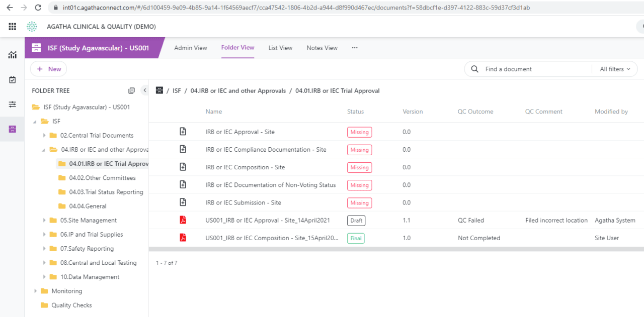Switch to Admin View tab
Image resolution: width=644 pixels, height=317 pixels.
click(191, 48)
